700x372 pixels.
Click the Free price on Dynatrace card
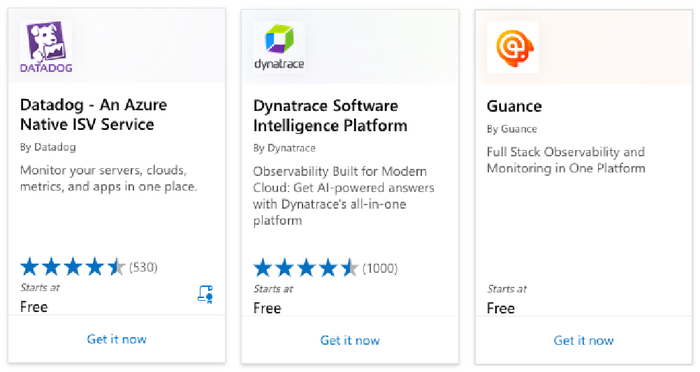pyautogui.click(x=267, y=308)
